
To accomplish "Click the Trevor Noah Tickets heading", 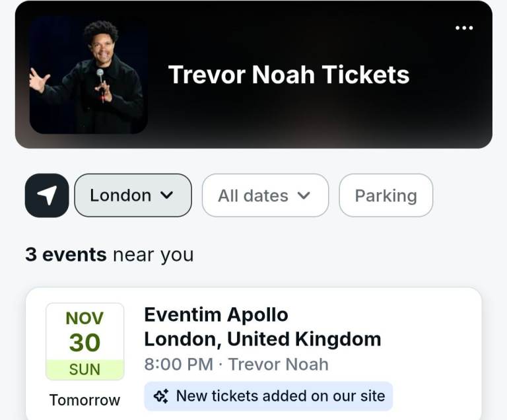I will pos(288,75).
